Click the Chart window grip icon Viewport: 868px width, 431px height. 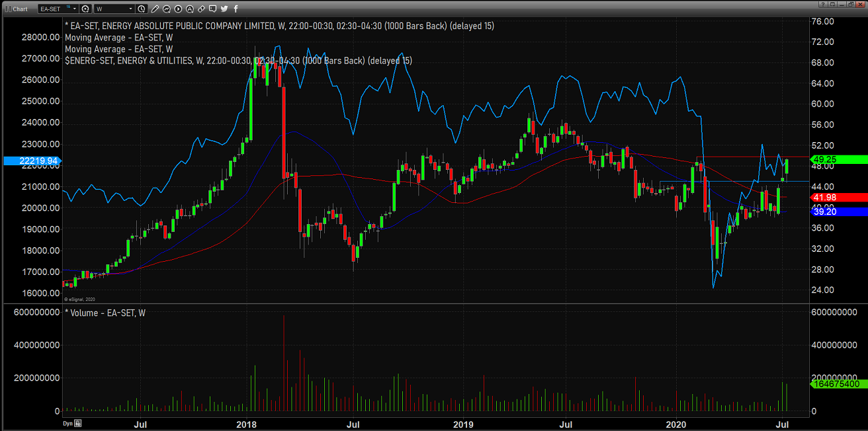[x=8, y=9]
